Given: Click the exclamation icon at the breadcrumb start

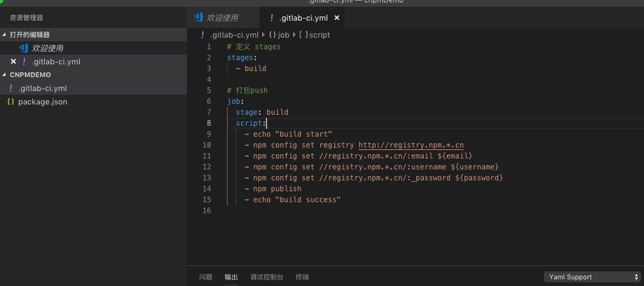Looking at the screenshot, I should (x=202, y=35).
